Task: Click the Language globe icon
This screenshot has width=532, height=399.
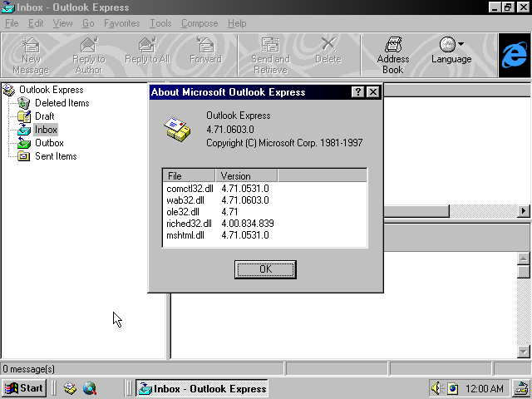Action: click(447, 44)
